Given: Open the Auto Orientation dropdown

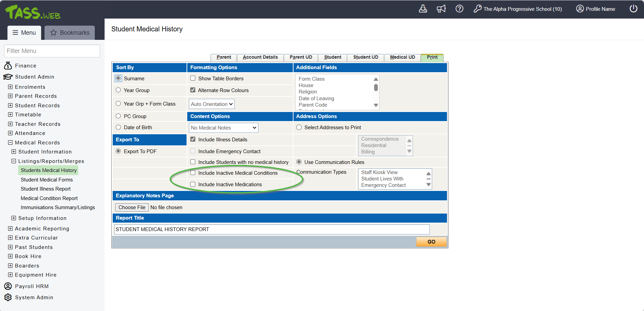Looking at the screenshot, I should pos(212,104).
